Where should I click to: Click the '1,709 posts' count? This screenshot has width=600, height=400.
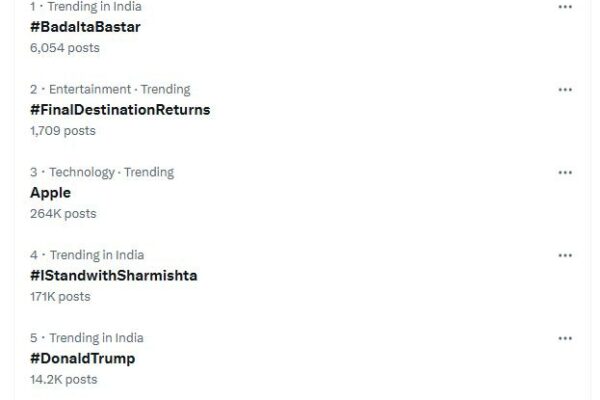click(x=63, y=131)
